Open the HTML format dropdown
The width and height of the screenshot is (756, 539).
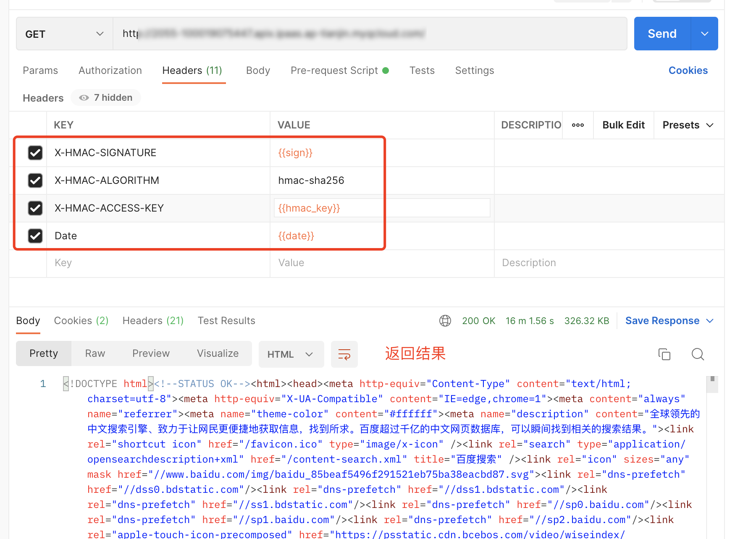291,354
